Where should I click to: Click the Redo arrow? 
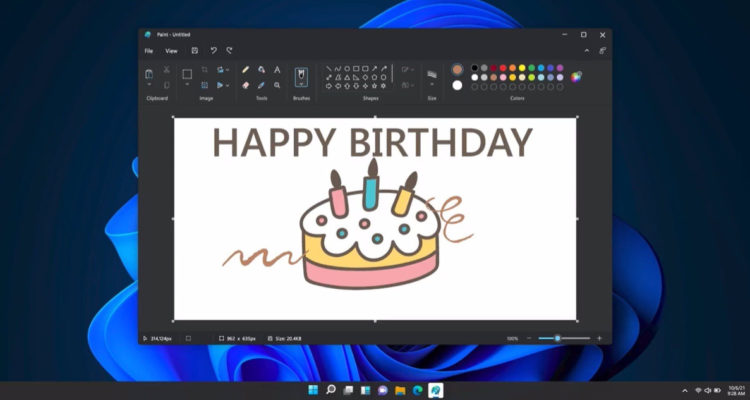tap(229, 50)
